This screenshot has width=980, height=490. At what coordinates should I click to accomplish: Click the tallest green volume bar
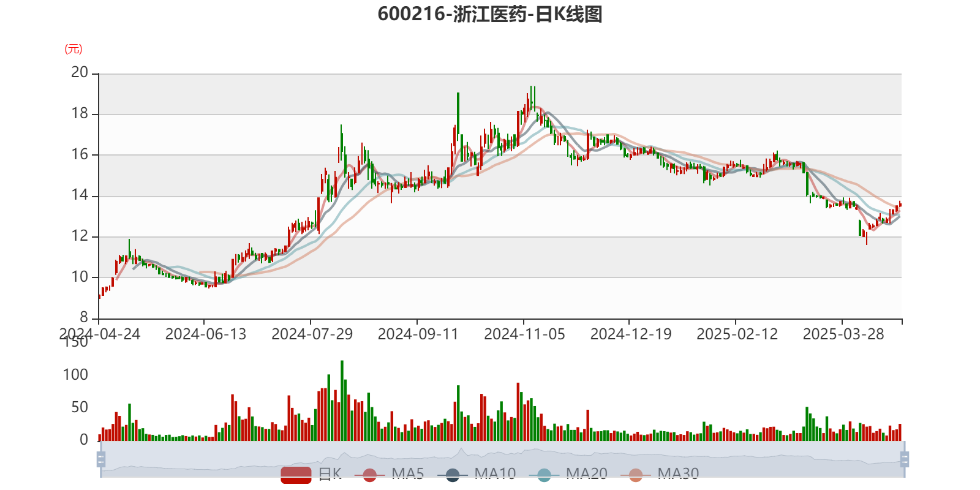click(x=342, y=401)
